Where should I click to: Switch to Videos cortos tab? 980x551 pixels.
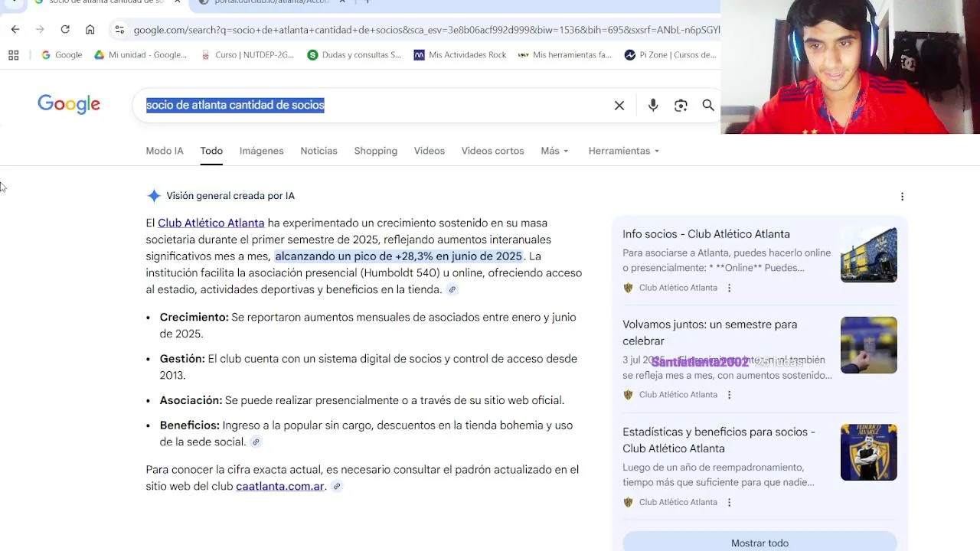492,151
